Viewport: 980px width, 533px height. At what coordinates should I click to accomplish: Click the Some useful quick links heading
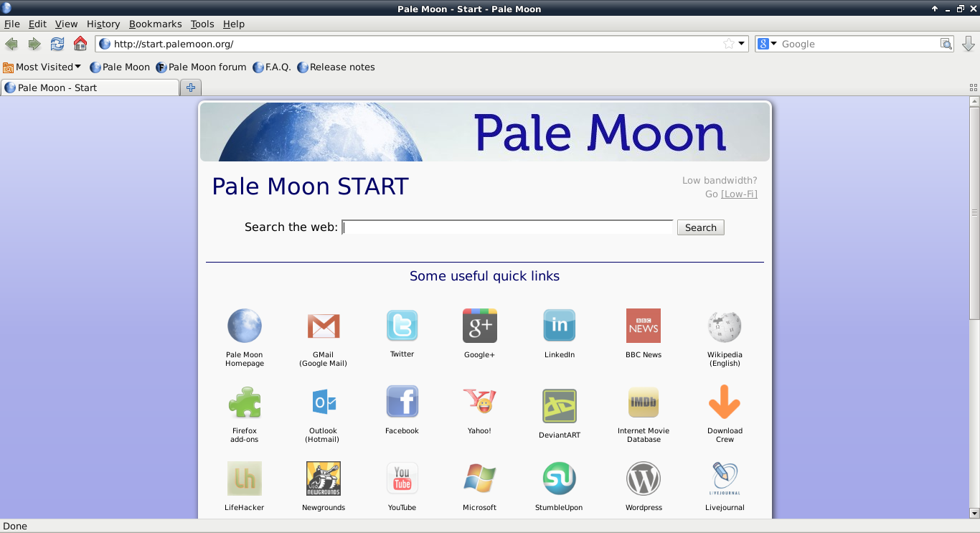(x=484, y=276)
